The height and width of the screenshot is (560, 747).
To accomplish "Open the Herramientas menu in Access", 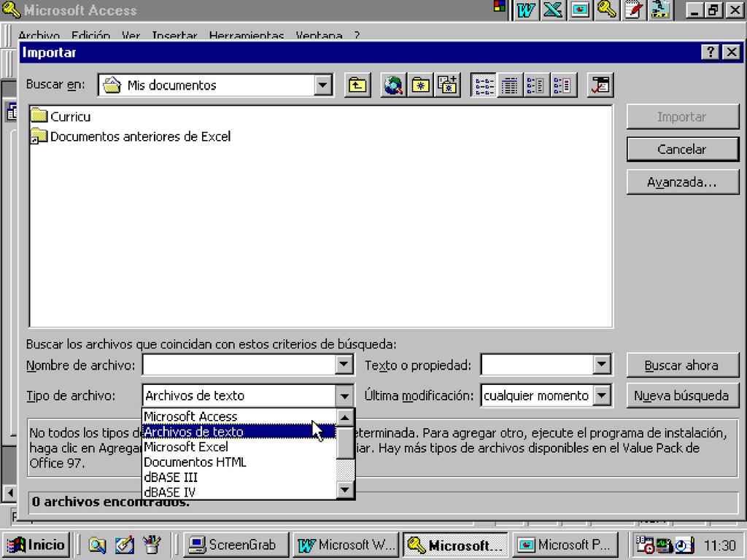I will click(247, 35).
